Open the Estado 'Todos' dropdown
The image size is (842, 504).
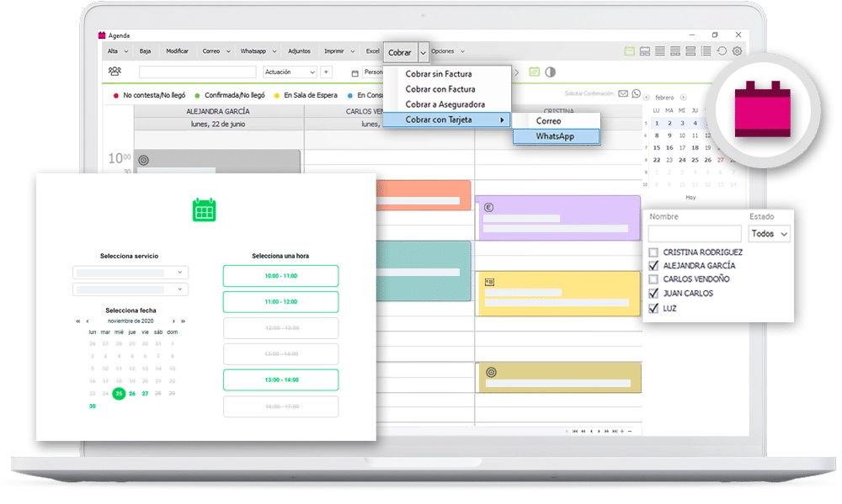pos(770,234)
